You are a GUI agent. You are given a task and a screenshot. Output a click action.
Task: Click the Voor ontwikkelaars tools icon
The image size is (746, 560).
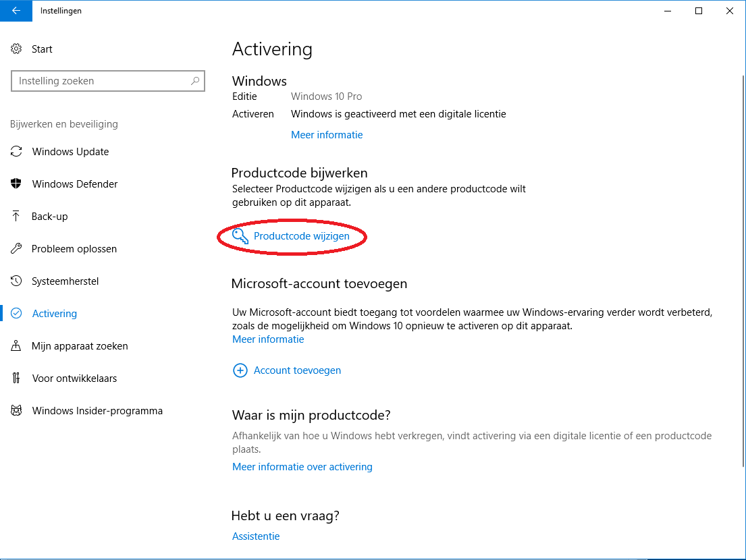16,378
